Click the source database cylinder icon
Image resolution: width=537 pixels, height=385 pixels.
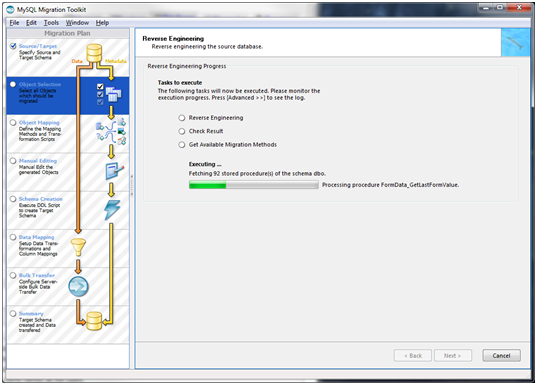[94, 53]
